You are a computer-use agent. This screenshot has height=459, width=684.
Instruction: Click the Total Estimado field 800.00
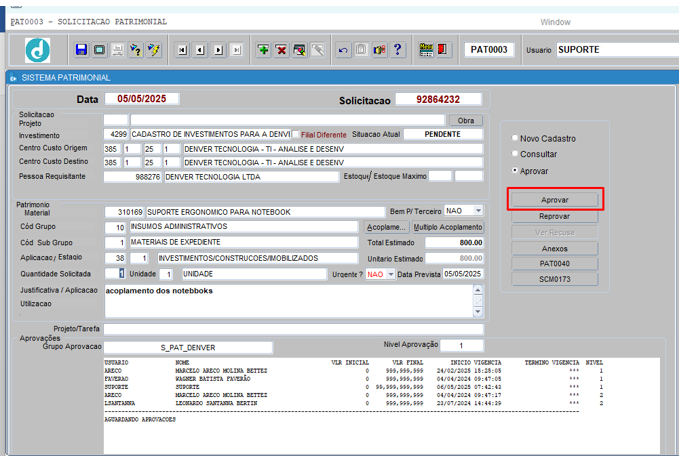point(454,243)
